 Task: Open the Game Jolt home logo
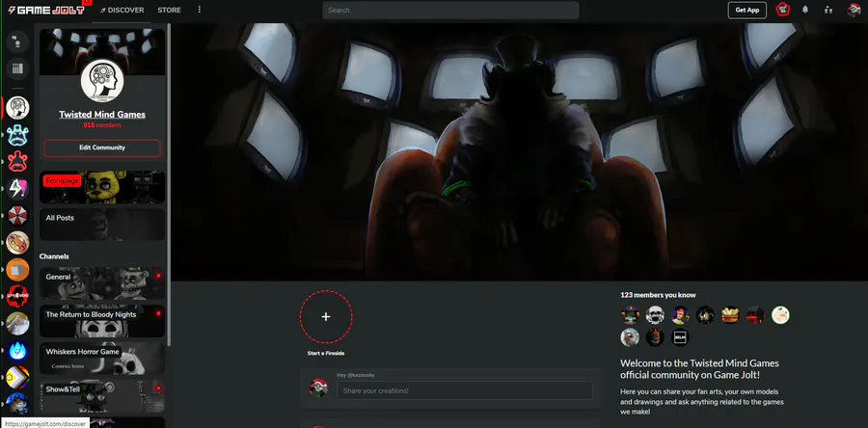[x=46, y=10]
